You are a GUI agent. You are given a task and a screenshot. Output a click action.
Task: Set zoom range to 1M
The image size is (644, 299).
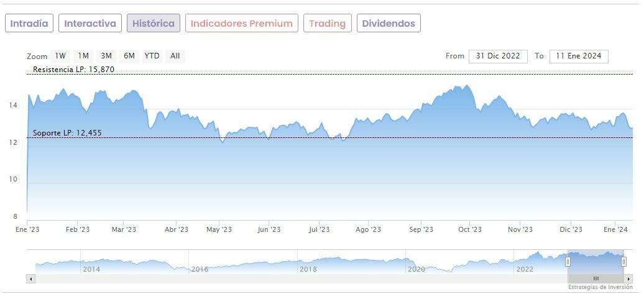[83, 56]
